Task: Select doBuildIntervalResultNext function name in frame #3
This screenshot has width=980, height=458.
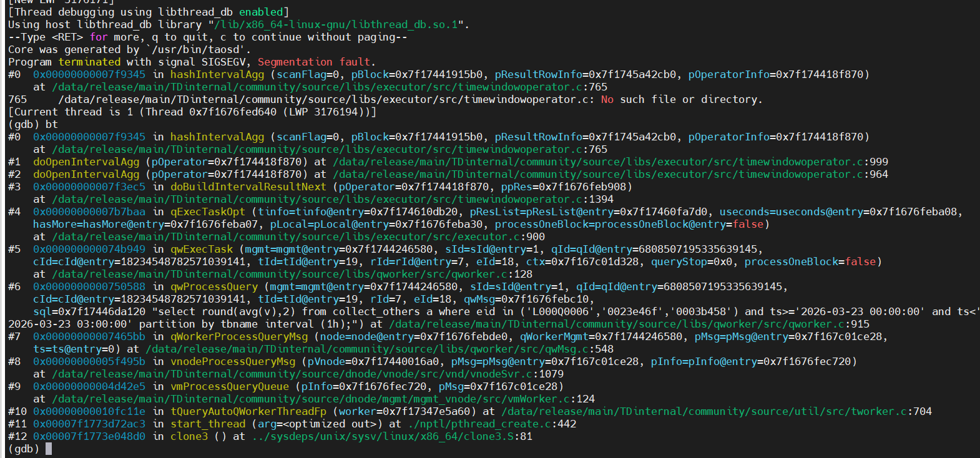Action: (x=248, y=187)
